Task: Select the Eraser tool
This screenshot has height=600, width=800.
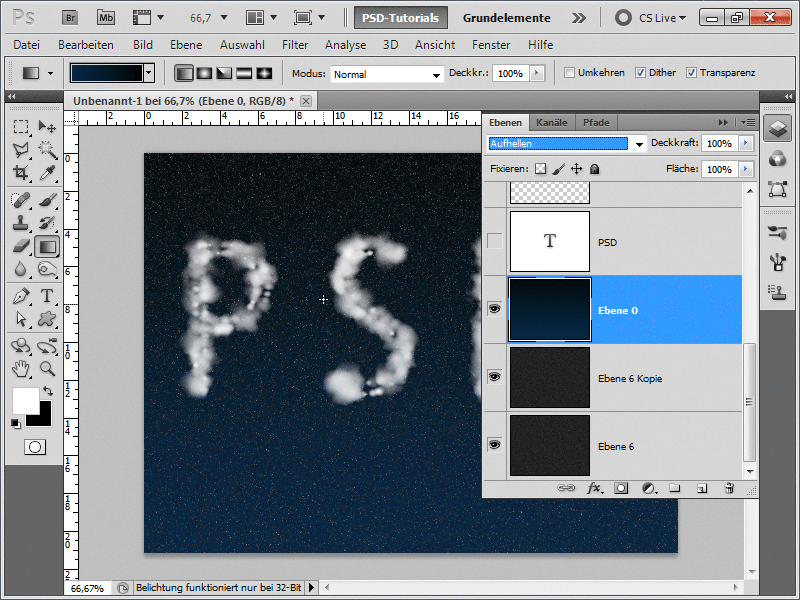Action: [x=21, y=246]
